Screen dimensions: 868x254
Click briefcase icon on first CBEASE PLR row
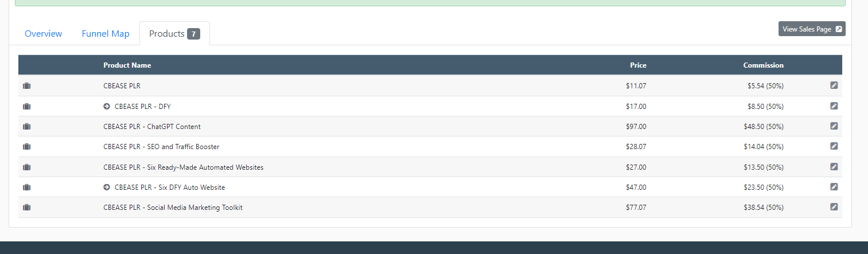pyautogui.click(x=26, y=86)
